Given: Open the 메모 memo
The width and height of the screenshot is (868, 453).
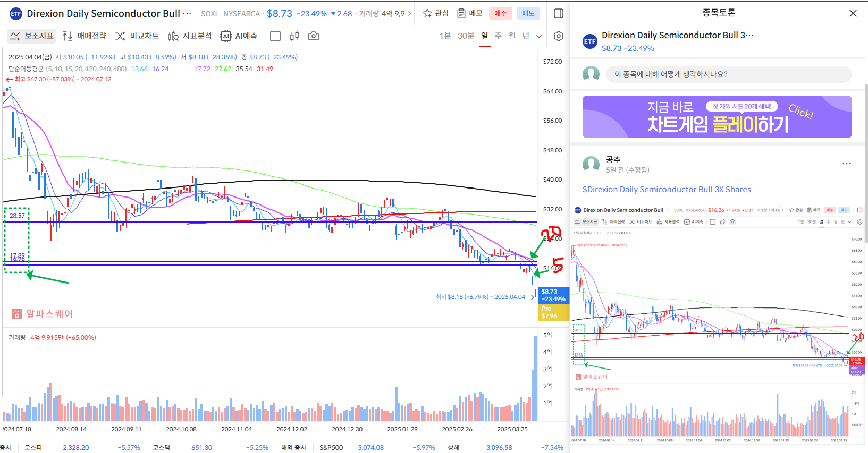Looking at the screenshot, I should coord(470,13).
